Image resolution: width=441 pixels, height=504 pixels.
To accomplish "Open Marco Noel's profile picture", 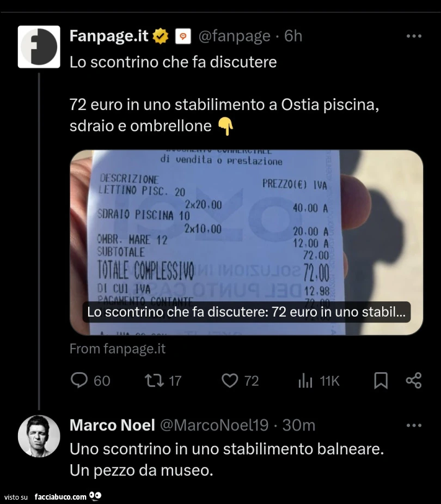I will tap(39, 436).
